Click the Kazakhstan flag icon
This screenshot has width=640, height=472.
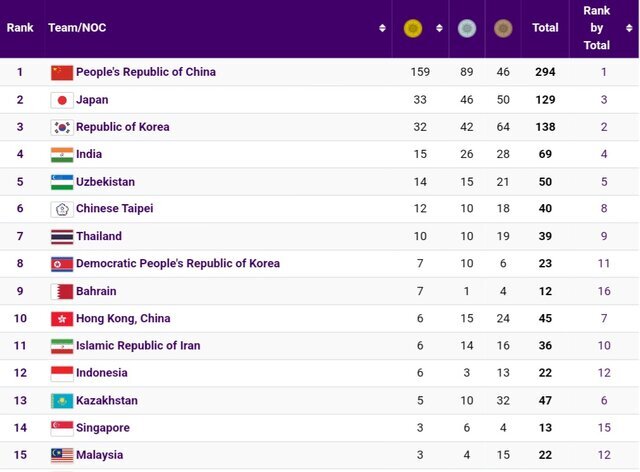pos(62,401)
